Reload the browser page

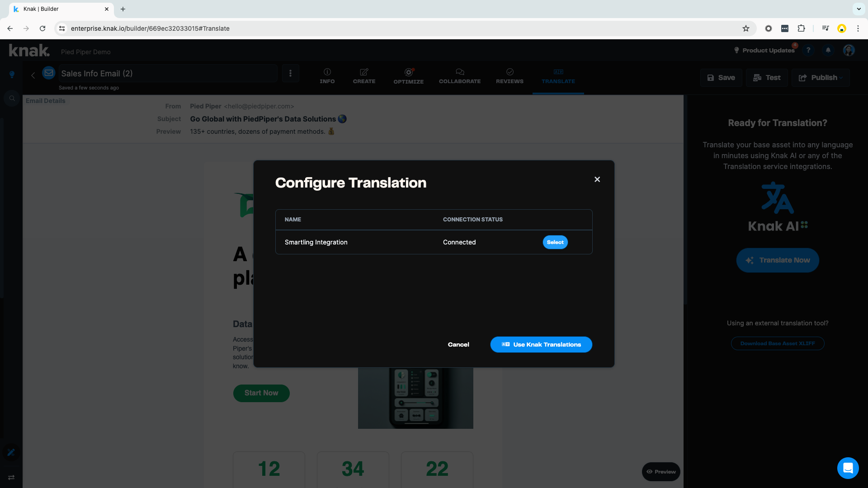(x=42, y=28)
